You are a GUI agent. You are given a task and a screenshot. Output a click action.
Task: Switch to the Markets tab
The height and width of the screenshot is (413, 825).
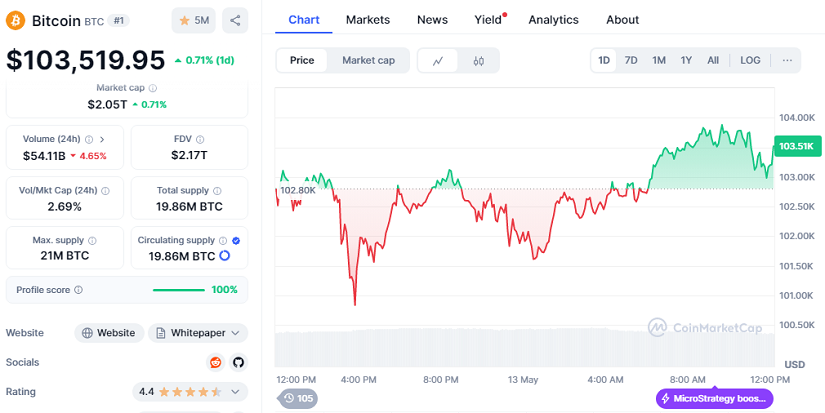tap(368, 19)
